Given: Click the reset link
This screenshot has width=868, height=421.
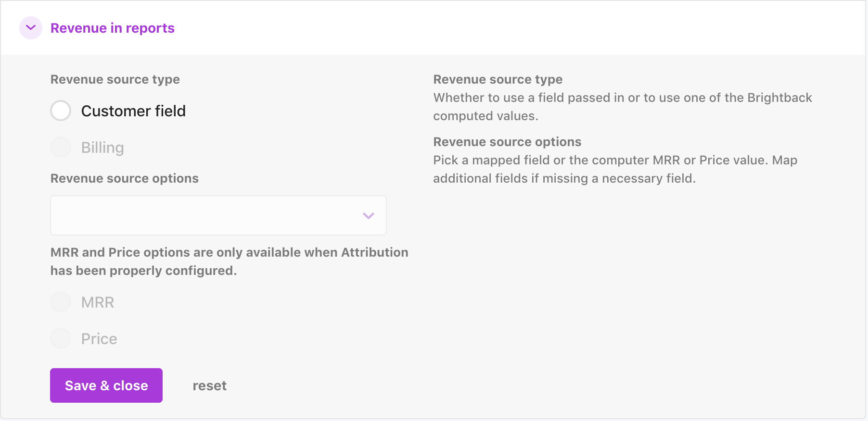Looking at the screenshot, I should [209, 386].
